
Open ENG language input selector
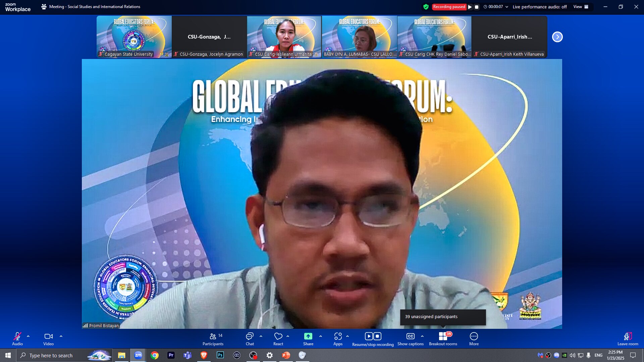(x=598, y=355)
